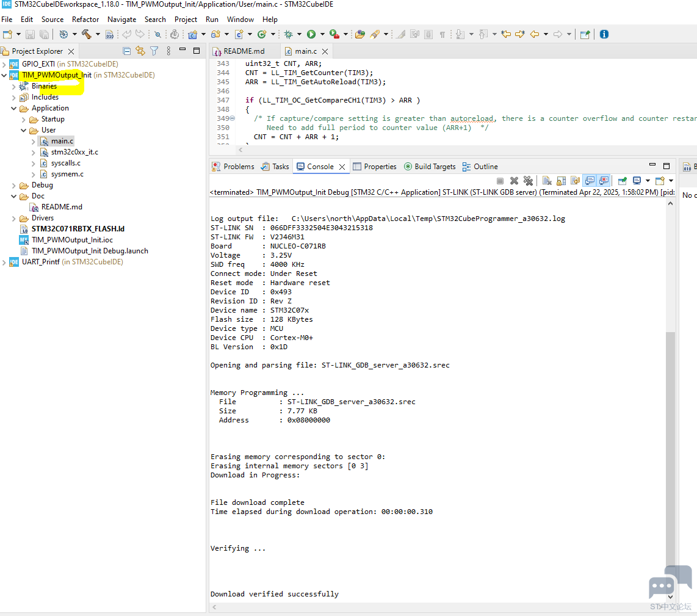Expand the Binaries folder
697x616 pixels.
pos(14,86)
